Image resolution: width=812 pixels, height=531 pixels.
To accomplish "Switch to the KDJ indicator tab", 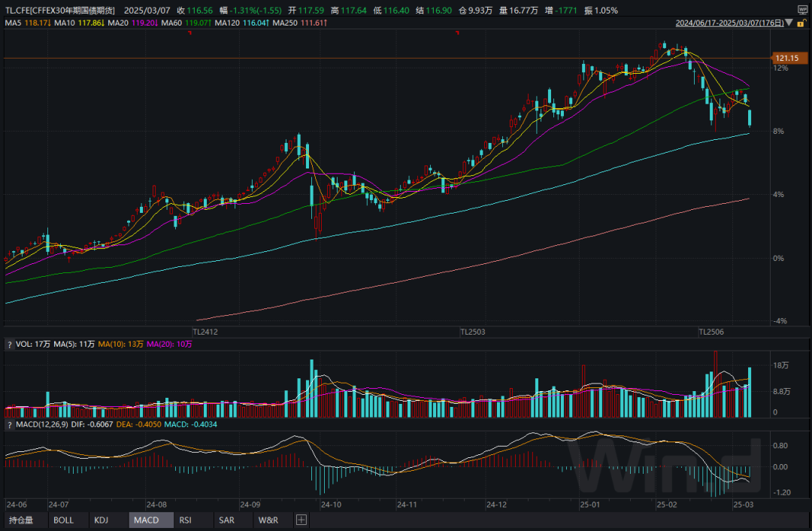I will (101, 520).
